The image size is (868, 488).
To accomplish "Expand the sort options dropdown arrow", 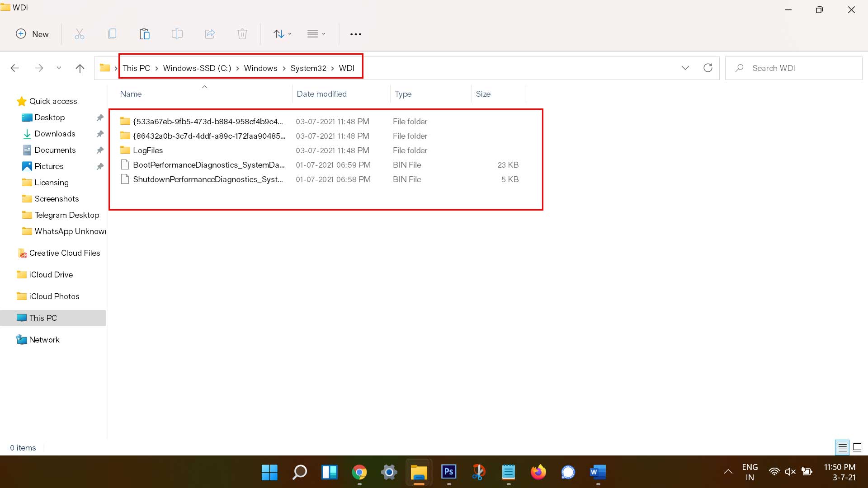I will [x=290, y=34].
